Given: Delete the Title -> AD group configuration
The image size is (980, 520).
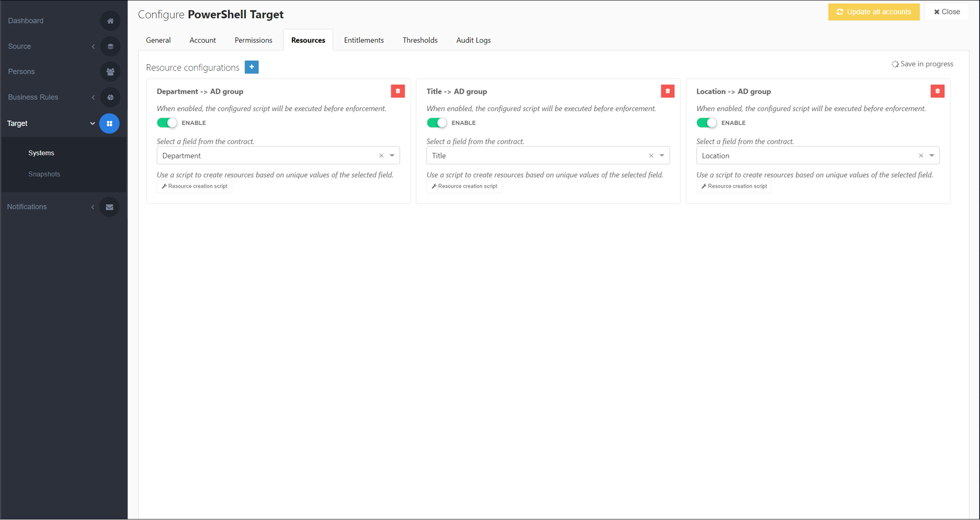Looking at the screenshot, I should point(668,91).
